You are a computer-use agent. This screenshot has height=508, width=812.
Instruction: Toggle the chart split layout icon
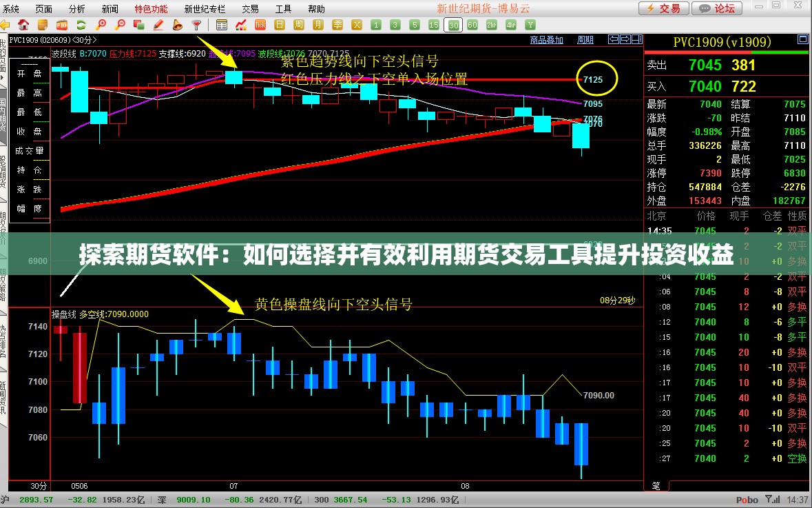coord(637,39)
